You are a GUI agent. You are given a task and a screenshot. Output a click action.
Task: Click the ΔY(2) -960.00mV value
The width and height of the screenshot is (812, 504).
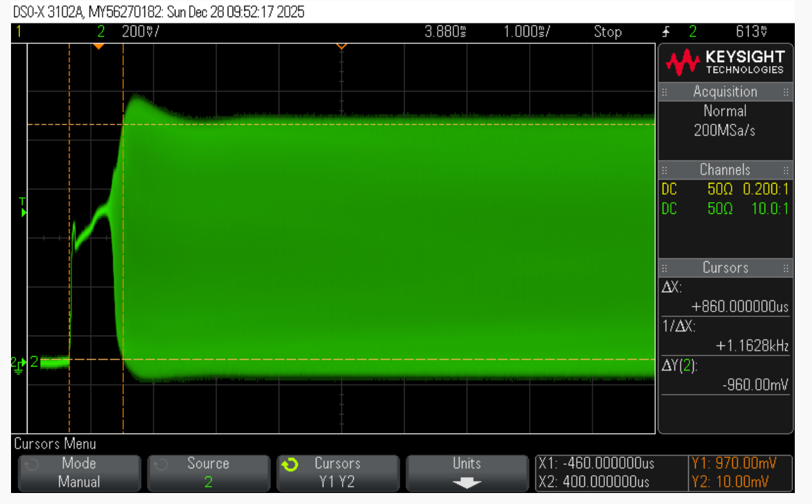coord(755,385)
